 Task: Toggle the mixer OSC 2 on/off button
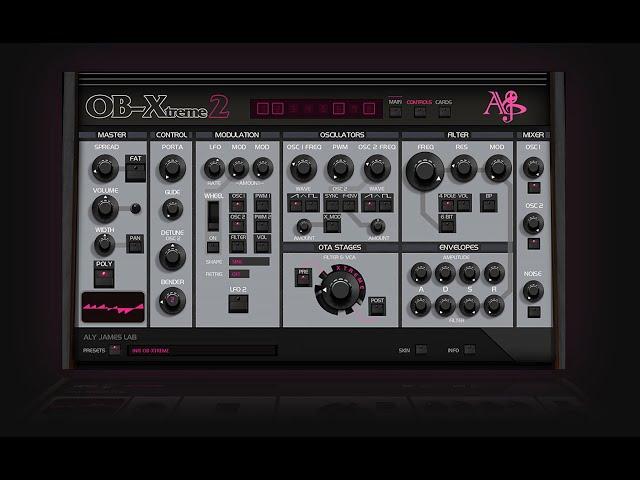click(x=534, y=244)
